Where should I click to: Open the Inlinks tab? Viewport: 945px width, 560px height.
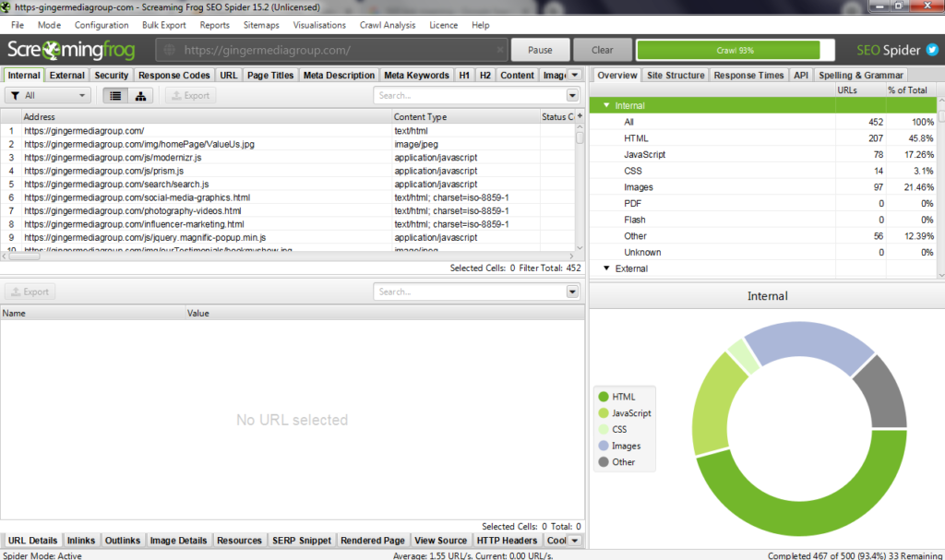(81, 541)
